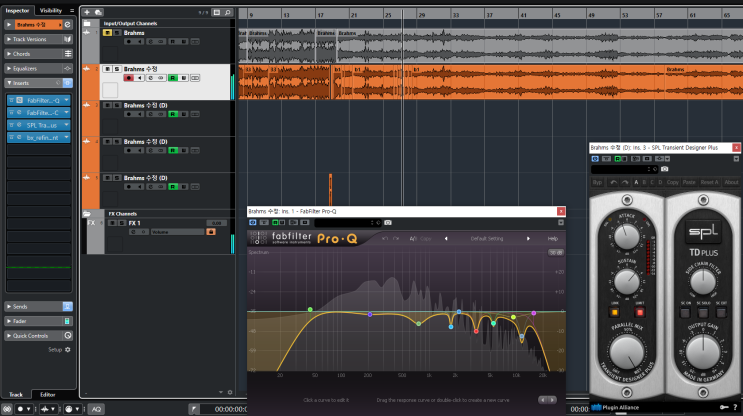743x416 pixels.
Task: Click the SPL Sustain knob
Action: (626, 281)
